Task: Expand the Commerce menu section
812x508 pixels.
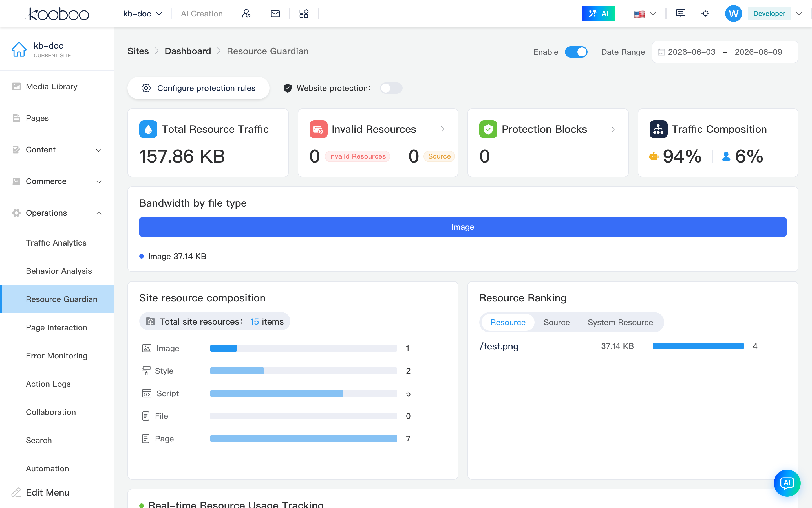Action: (57, 181)
